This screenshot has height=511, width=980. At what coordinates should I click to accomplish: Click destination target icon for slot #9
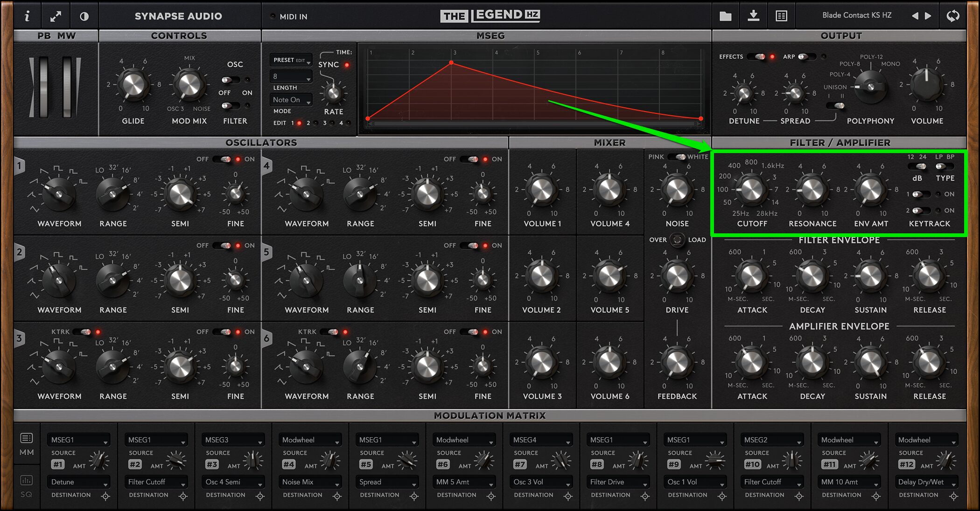722,496
